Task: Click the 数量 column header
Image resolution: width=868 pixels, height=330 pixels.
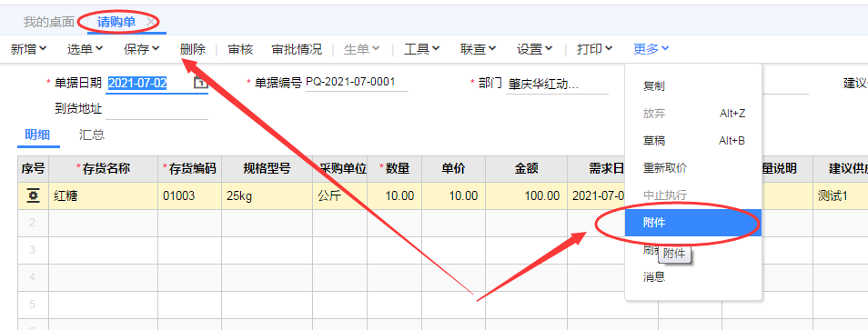Action: pos(395,169)
